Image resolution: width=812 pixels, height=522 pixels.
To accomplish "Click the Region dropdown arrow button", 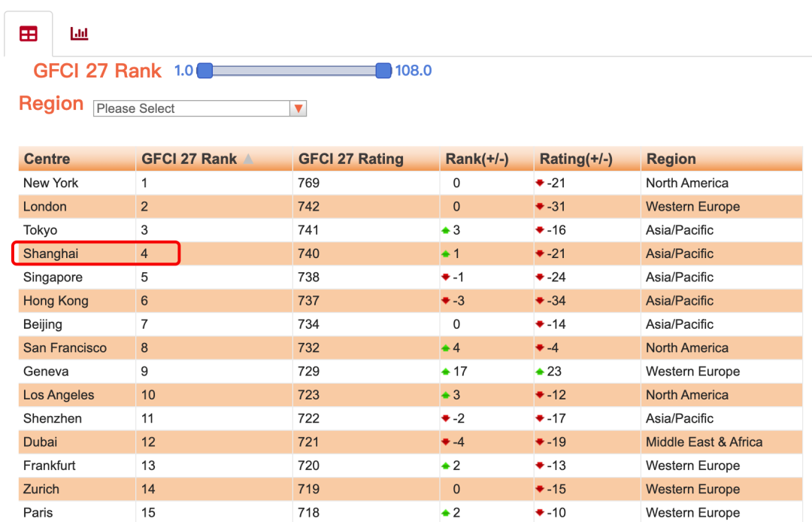I will (x=298, y=108).
